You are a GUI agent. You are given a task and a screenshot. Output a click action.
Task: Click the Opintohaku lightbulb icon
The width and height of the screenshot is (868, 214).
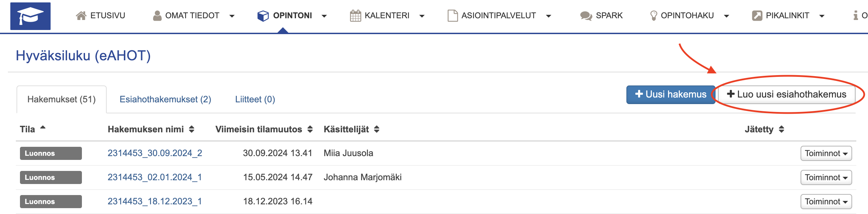[653, 16]
